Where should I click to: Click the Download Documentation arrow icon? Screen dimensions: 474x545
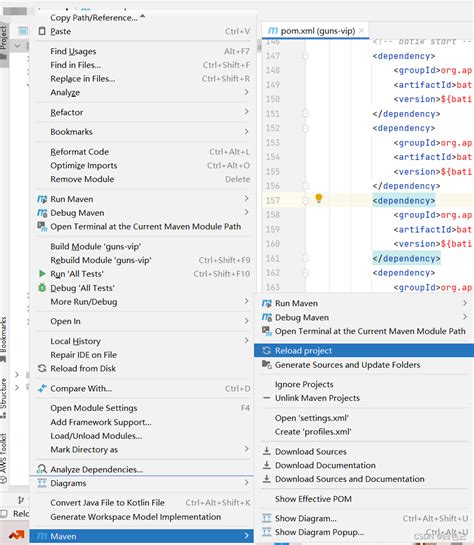(267, 465)
